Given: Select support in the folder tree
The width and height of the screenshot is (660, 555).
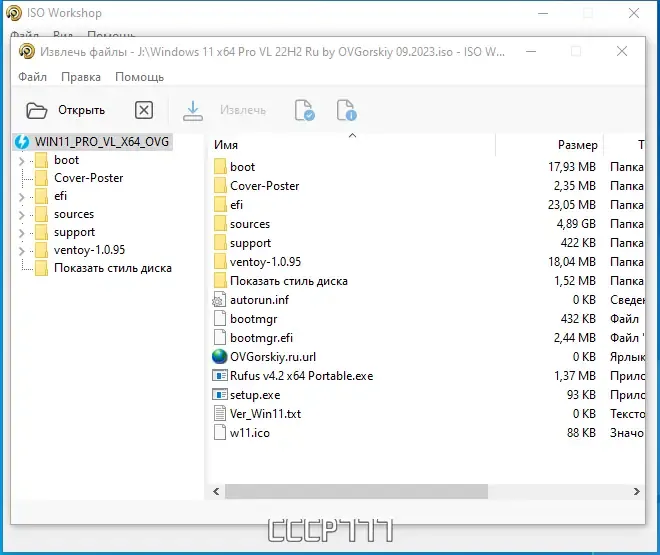Looking at the screenshot, I should [75, 232].
